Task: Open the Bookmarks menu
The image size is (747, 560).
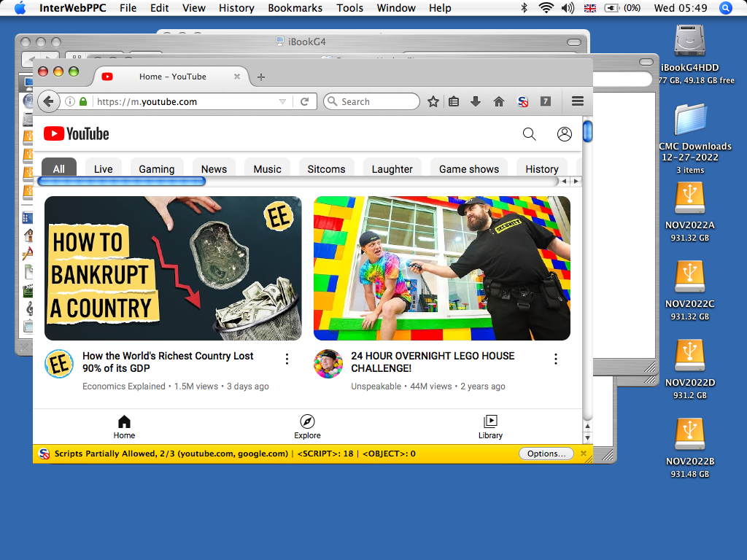Action: 295,8
